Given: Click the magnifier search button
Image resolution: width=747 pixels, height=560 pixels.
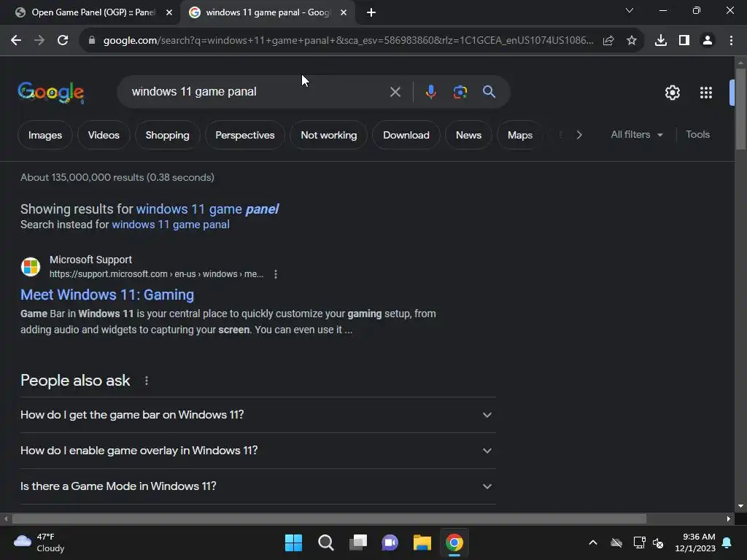Looking at the screenshot, I should click(489, 91).
